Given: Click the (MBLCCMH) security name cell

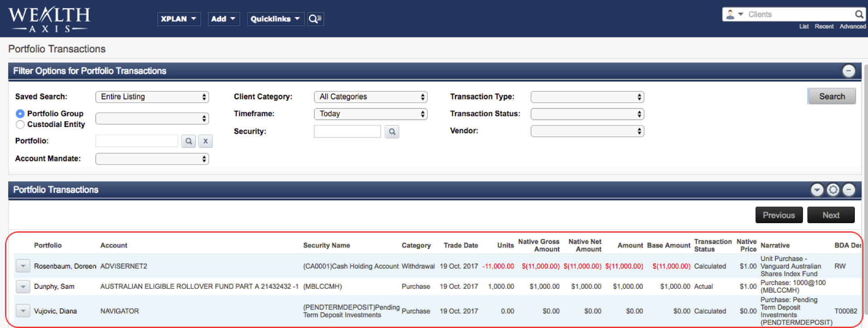Looking at the screenshot, I should [322, 286].
